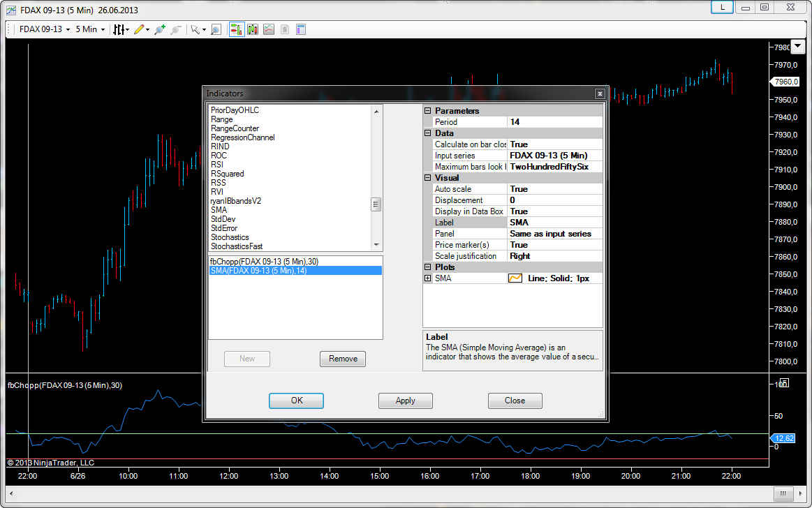Select ROC in indicators list
812x508 pixels.
click(219, 156)
